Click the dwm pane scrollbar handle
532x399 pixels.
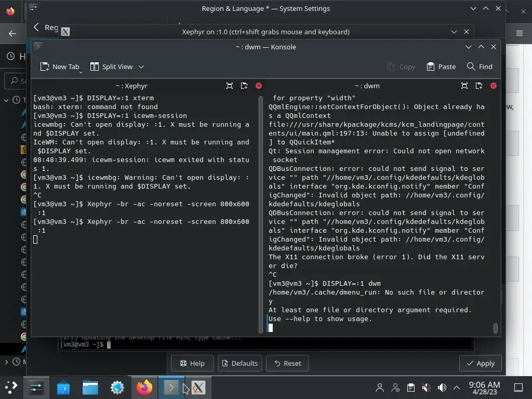(495, 328)
